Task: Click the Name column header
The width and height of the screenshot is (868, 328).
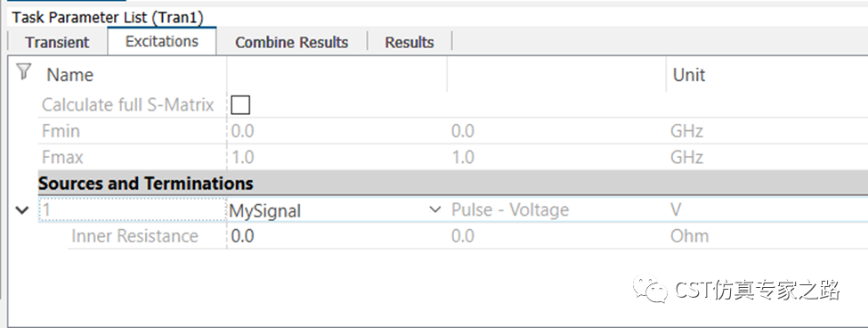Action: [x=69, y=75]
